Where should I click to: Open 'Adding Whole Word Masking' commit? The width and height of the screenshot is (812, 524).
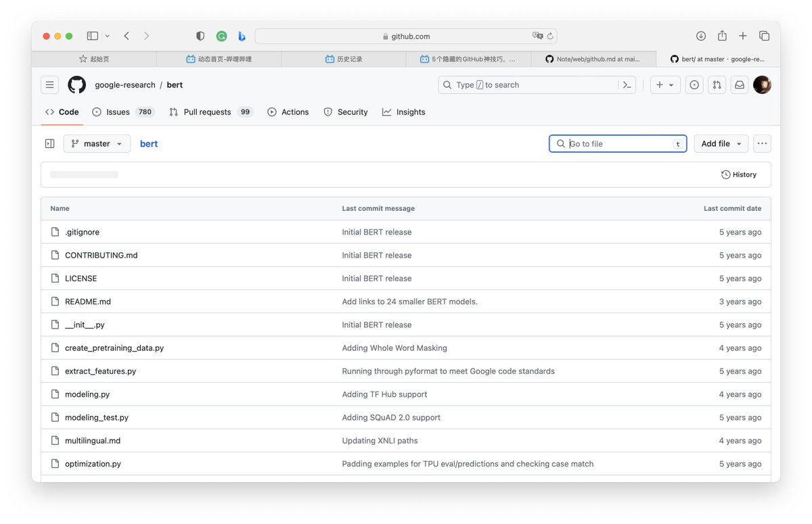(x=394, y=348)
